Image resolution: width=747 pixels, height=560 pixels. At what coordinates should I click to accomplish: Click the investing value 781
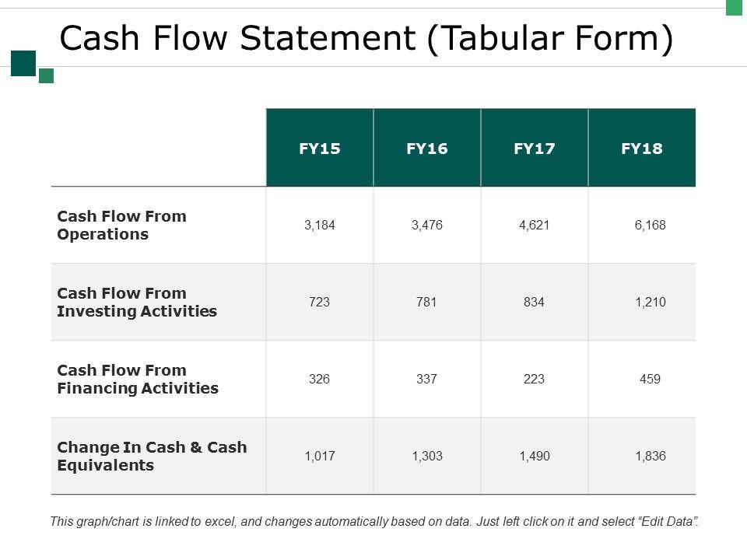(427, 302)
